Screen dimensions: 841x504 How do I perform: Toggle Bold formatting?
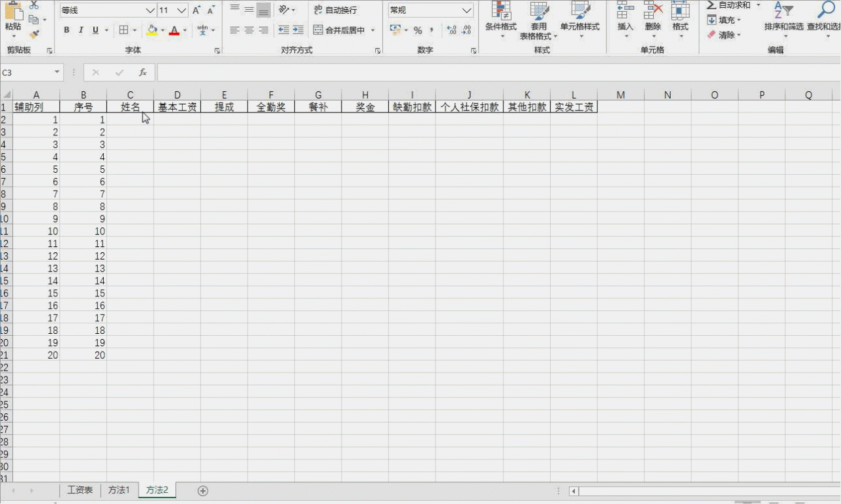66,30
